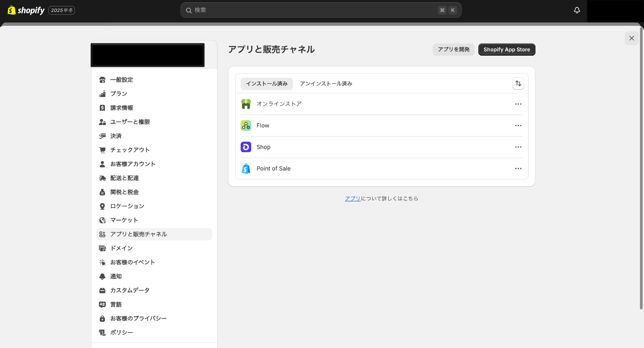Screen dimensions: 644x348
Task: Click the ロケーション pin icon
Action: point(103,206)
